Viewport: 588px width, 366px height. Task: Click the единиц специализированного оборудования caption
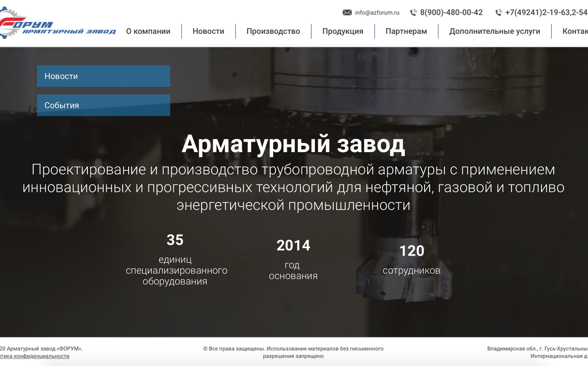[x=176, y=271]
